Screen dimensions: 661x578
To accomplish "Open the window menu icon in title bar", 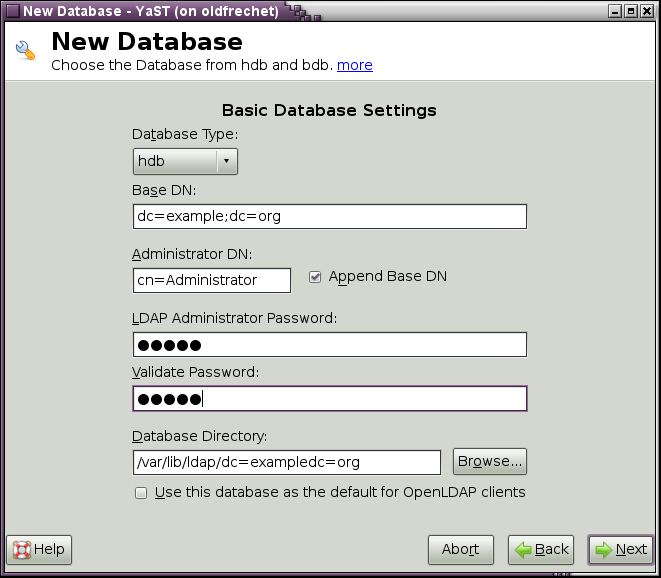I will [x=11, y=11].
